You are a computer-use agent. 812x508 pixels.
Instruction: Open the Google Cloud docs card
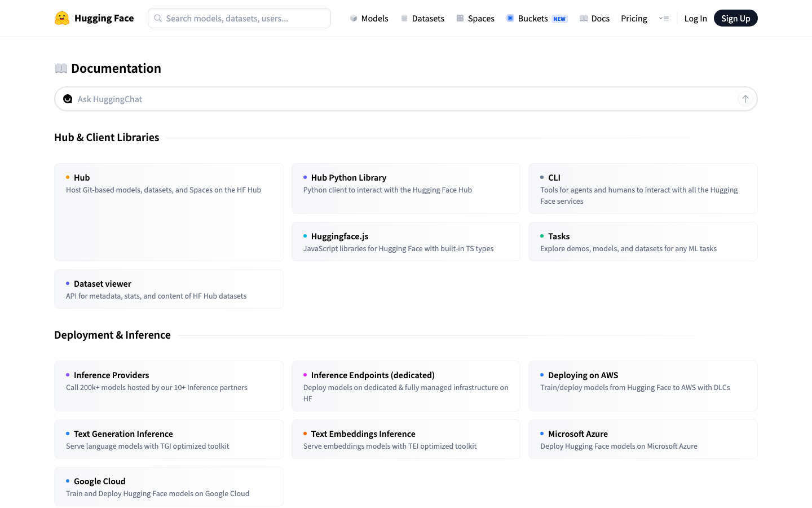tap(169, 487)
